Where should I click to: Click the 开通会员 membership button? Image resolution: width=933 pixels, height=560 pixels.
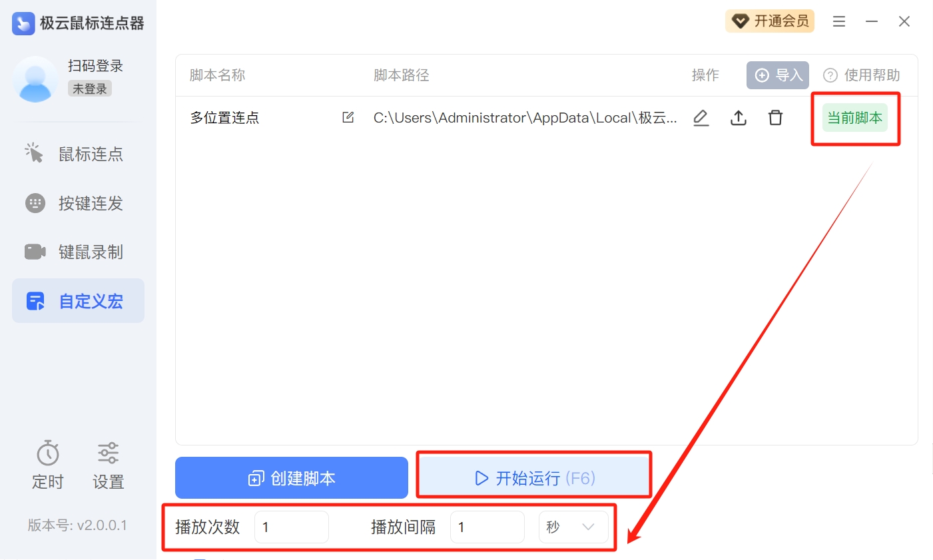(x=770, y=21)
